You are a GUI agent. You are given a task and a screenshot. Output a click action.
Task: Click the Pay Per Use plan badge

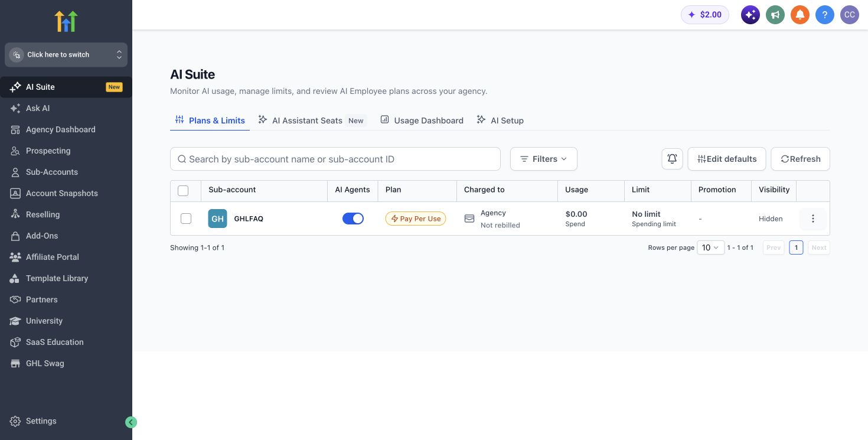point(416,219)
